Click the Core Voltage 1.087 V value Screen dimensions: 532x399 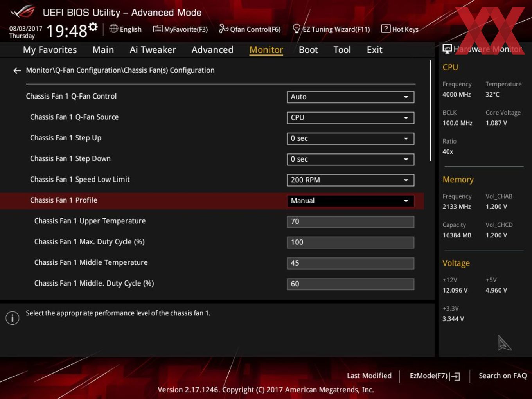pos(496,123)
